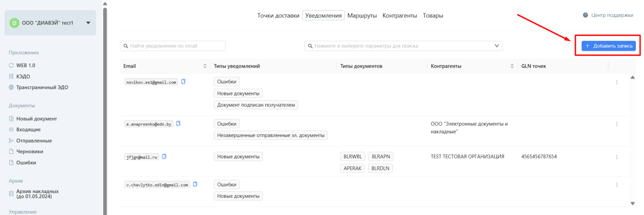
Task: Sort the table by Контрагенты column
Action: 512,66
